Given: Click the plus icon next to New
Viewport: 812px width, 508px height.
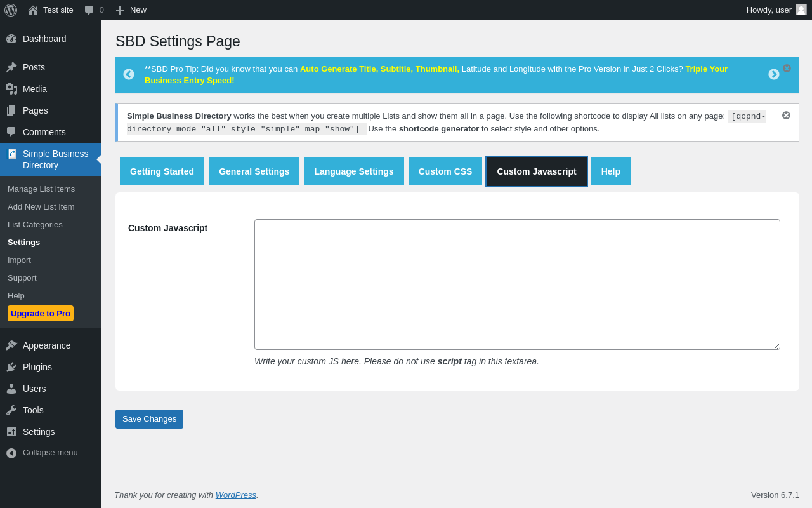Looking at the screenshot, I should (x=120, y=10).
